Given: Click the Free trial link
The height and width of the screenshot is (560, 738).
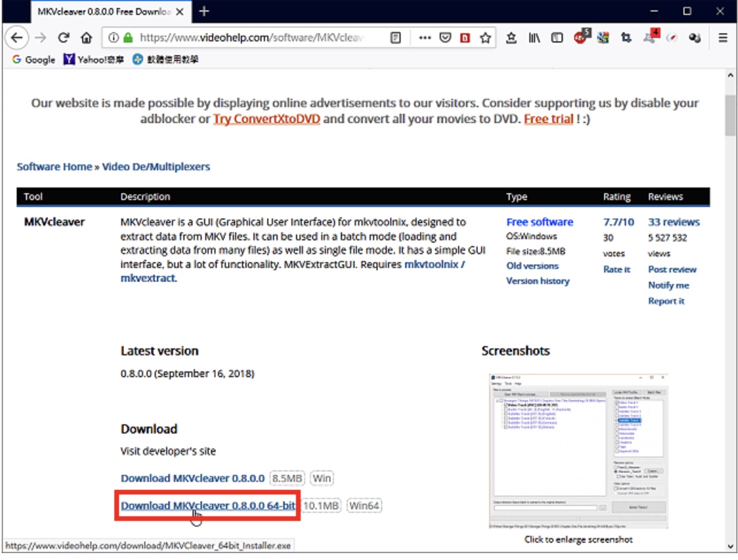Looking at the screenshot, I should (x=549, y=119).
